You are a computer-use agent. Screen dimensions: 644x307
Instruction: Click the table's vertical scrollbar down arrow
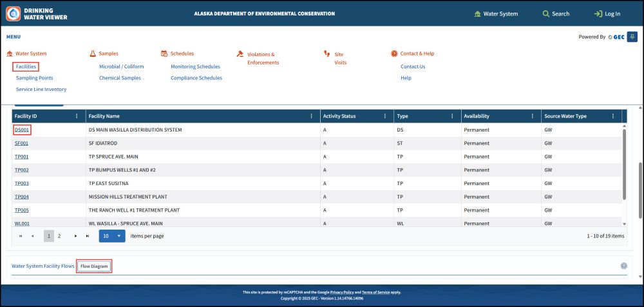tap(624, 224)
